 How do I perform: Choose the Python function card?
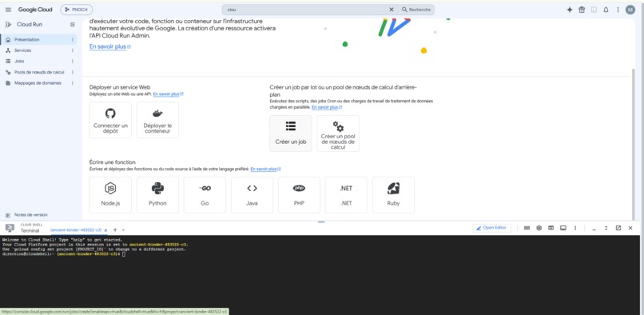157,195
